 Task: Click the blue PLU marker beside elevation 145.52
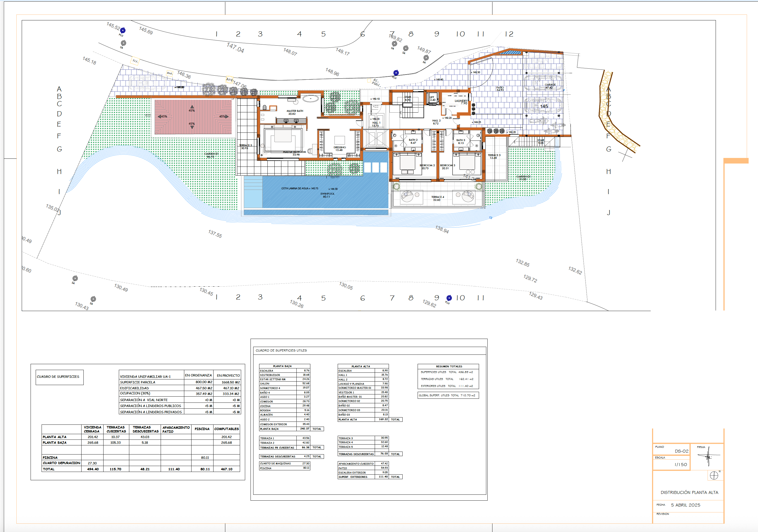click(123, 30)
